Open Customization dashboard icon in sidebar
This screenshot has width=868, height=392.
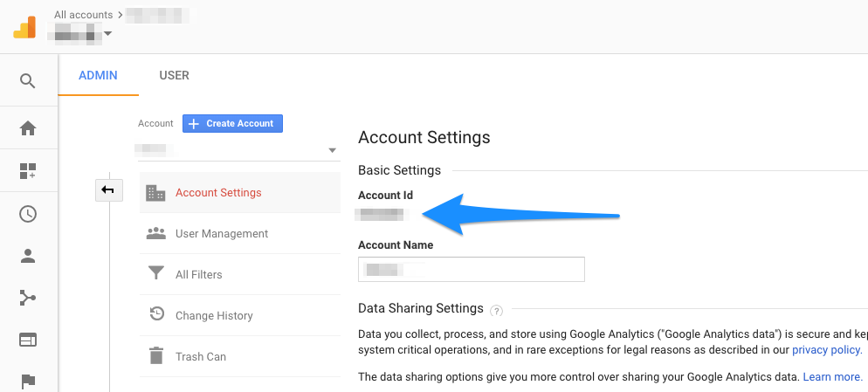click(28, 171)
